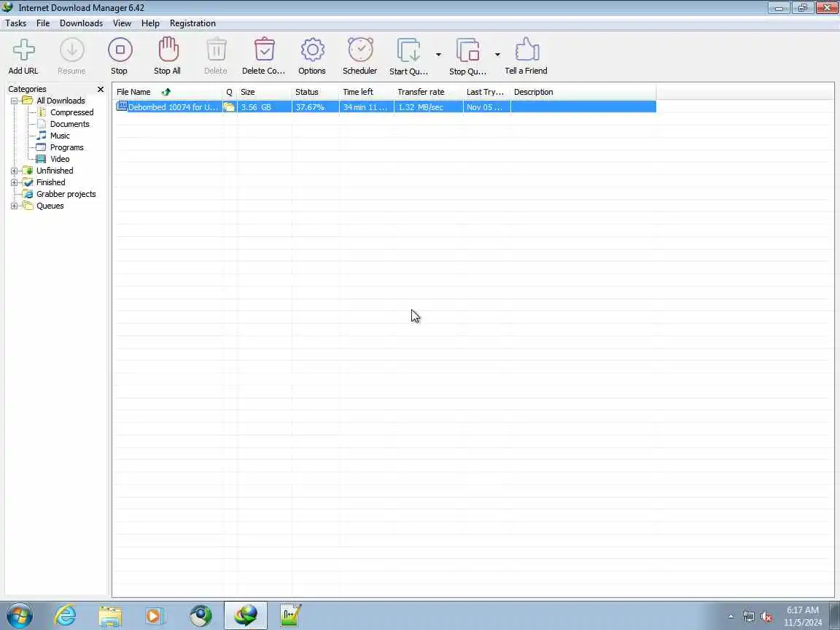Open the Registration menu
Screen dimensions: 840x630
(x=192, y=23)
